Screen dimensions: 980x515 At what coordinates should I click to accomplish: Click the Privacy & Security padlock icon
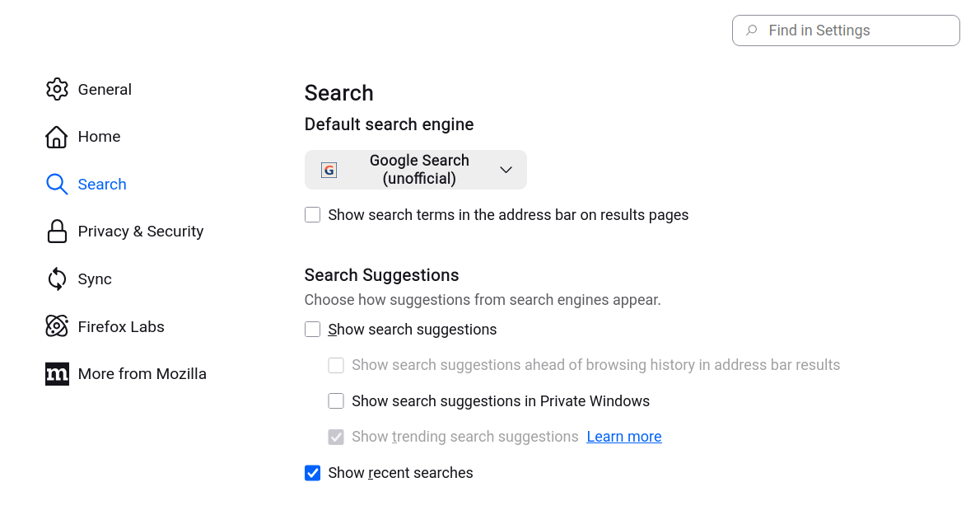(x=57, y=232)
